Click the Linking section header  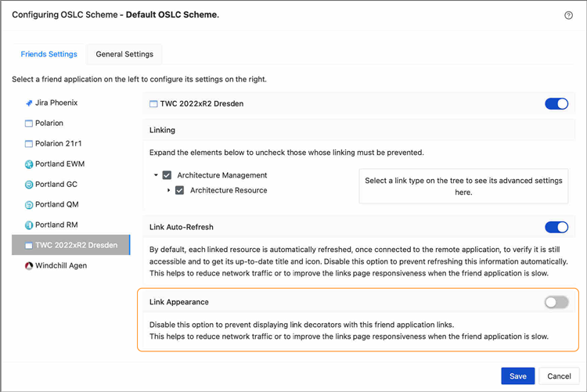359,130
